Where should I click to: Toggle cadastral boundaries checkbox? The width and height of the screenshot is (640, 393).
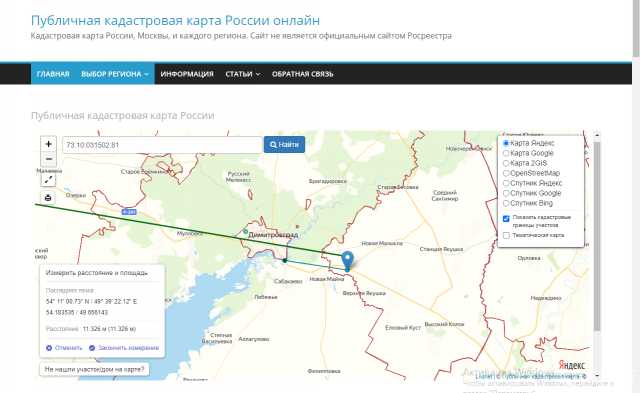tap(506, 218)
